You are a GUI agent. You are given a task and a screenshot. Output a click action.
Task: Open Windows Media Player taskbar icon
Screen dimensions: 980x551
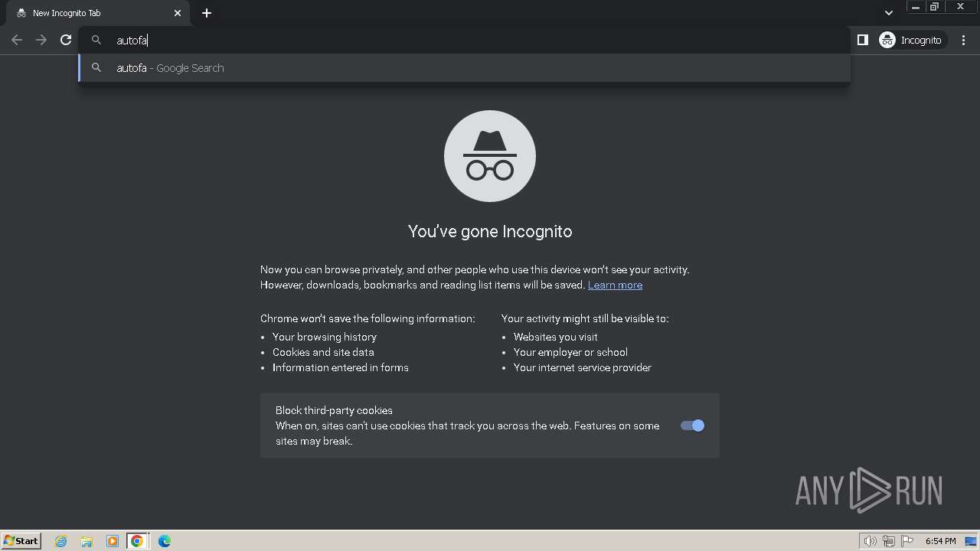112,541
